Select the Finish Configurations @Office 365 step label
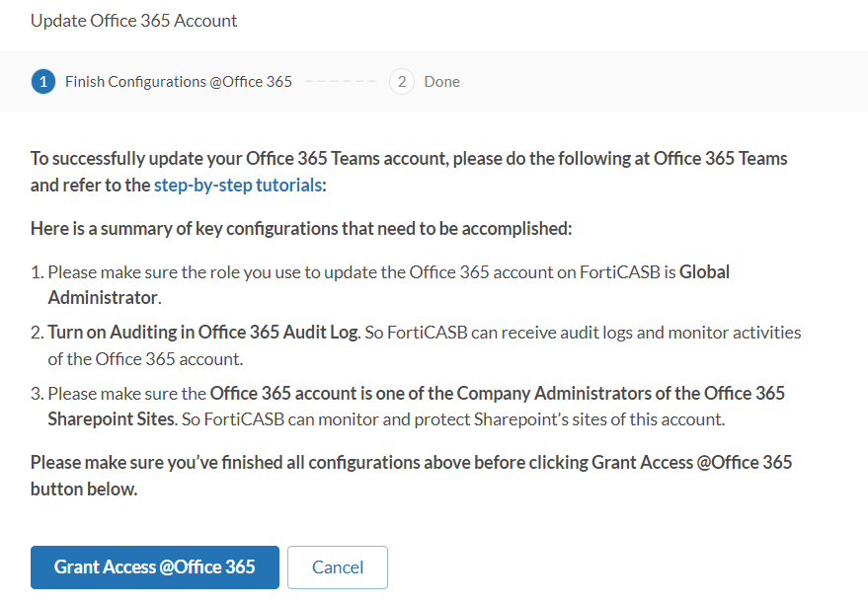 click(x=178, y=81)
